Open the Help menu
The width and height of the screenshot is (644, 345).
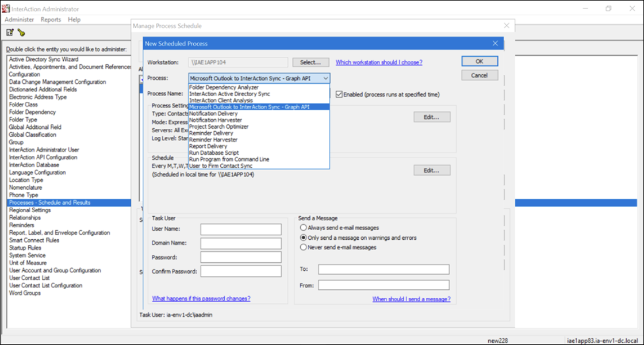pos(74,20)
